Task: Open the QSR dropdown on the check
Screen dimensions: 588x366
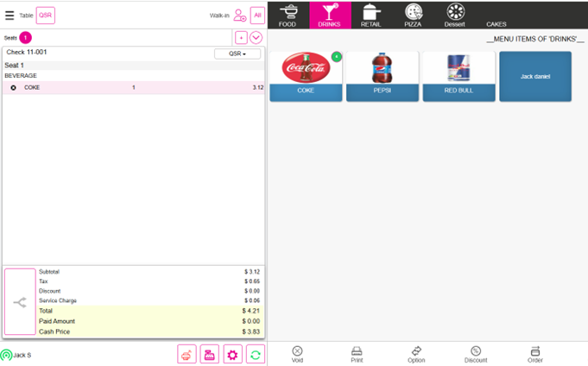Action: 237,54
